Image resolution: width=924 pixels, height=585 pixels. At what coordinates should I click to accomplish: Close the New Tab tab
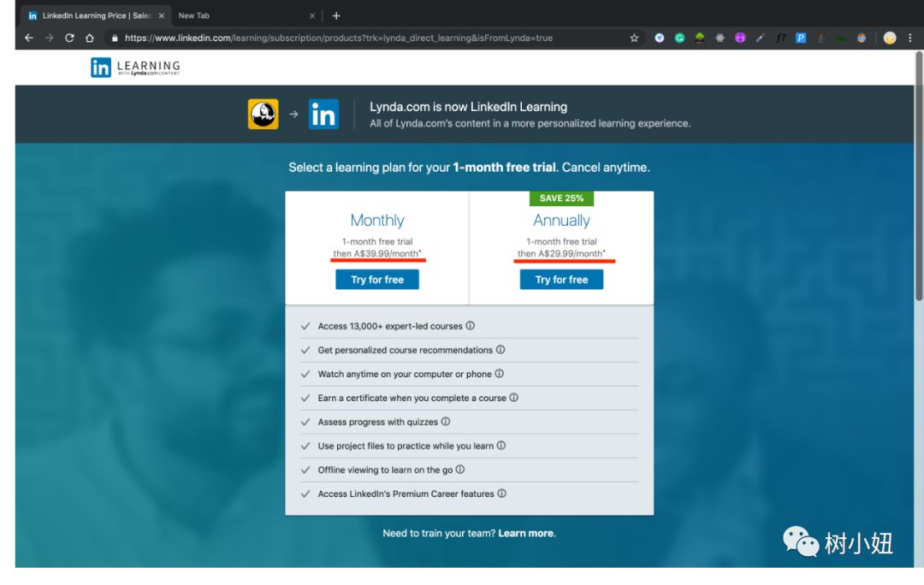point(312,16)
